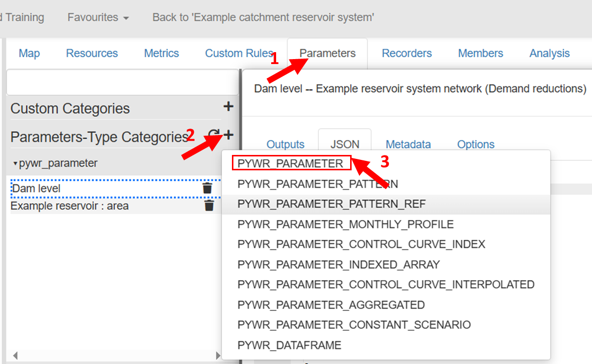Screen dimensions: 592x364
Task: Open the Favourites dropdown menu
Action: 98,17
